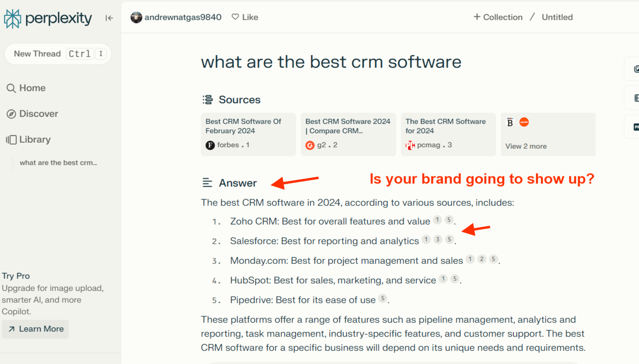Click citation 2 beside Monday.com
639x364 pixels.
tap(482, 259)
